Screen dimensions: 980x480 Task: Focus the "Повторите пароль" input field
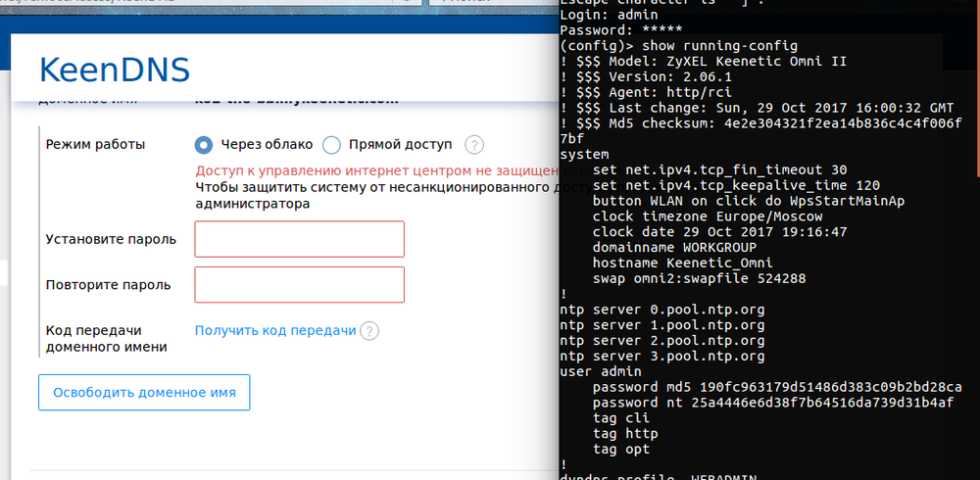pyautogui.click(x=299, y=285)
